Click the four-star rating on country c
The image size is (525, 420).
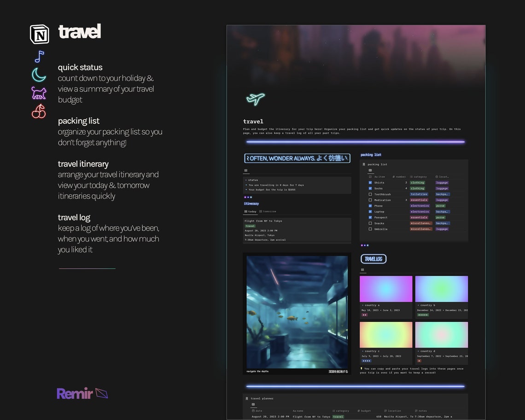click(x=366, y=361)
